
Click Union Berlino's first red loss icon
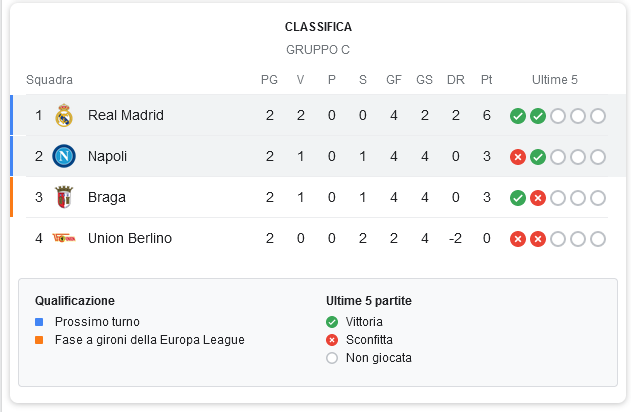click(x=518, y=239)
